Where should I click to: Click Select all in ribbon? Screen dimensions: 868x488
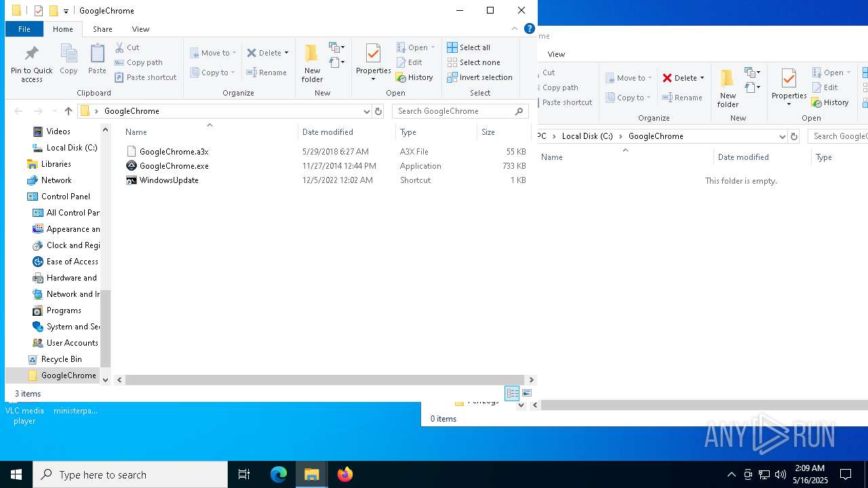tap(469, 47)
